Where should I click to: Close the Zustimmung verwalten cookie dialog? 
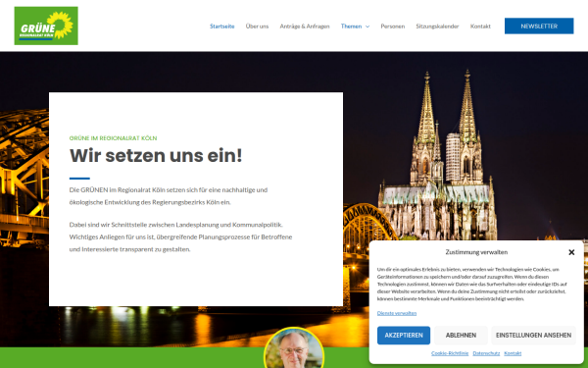click(571, 252)
